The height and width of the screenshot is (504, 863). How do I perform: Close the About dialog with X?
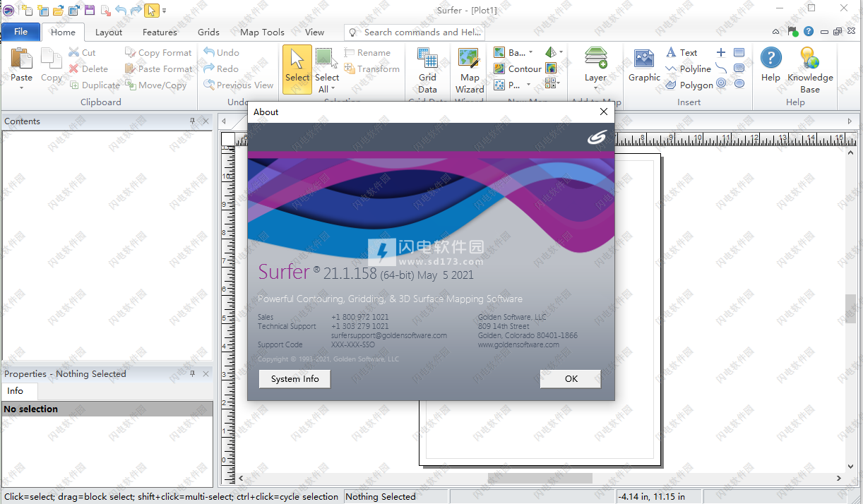pyautogui.click(x=603, y=112)
